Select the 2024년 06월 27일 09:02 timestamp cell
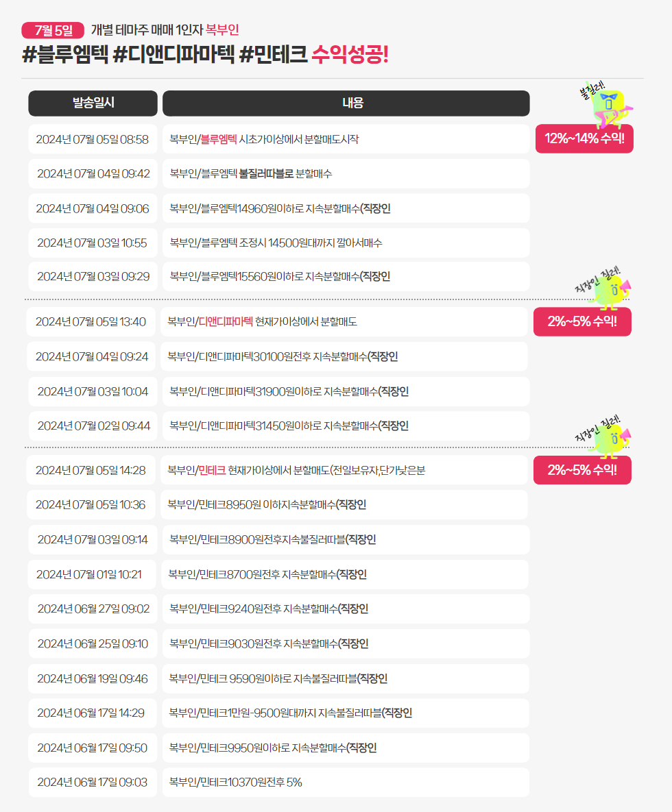The width and height of the screenshot is (672, 812). 93,609
